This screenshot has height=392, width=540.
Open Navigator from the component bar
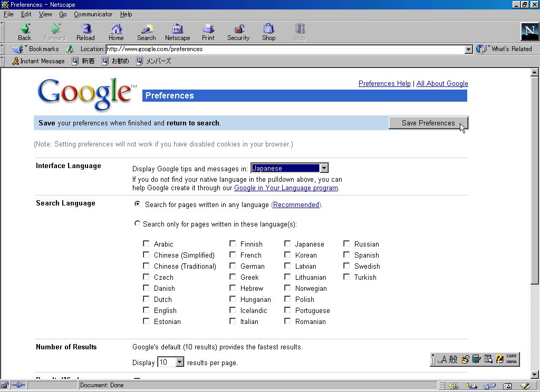tap(453, 386)
